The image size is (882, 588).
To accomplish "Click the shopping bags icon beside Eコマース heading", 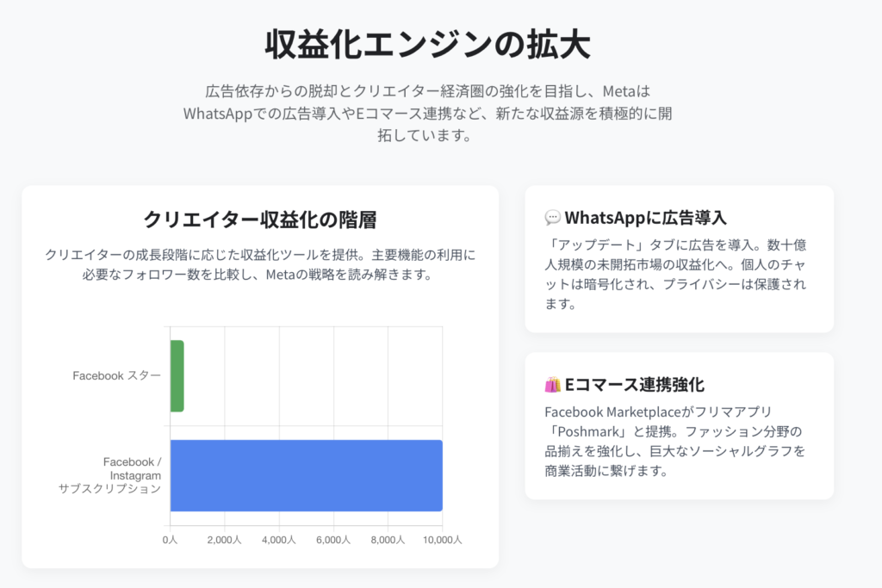I will (552, 385).
